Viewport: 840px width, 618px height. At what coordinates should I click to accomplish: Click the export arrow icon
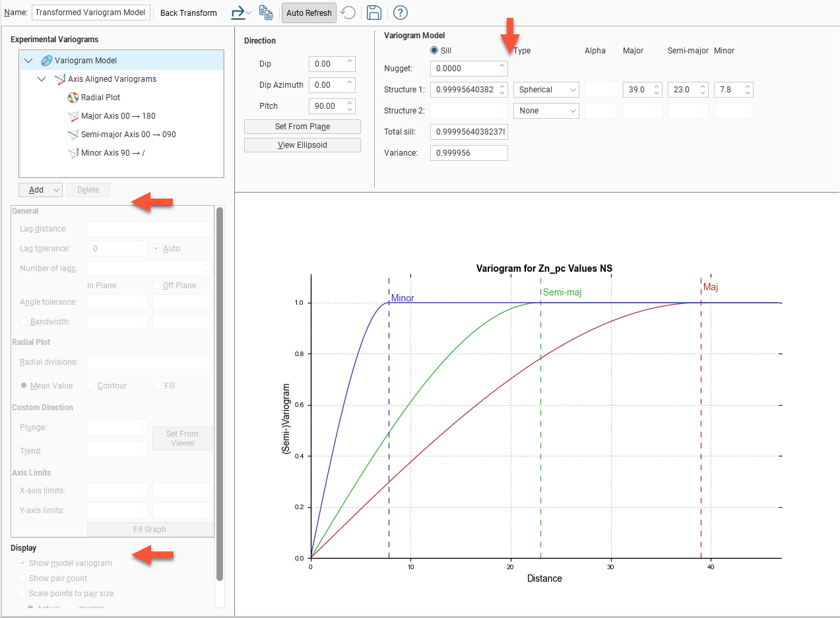(x=240, y=13)
